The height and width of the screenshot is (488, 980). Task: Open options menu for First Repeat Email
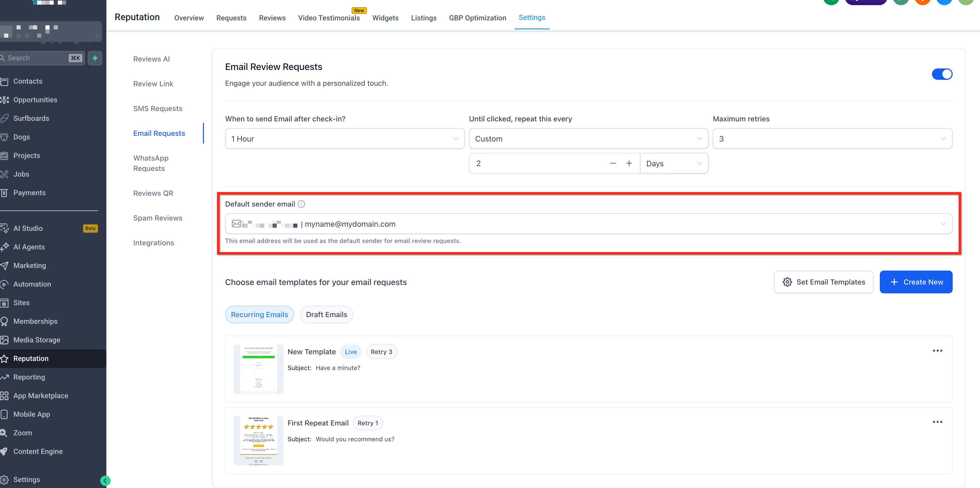(937, 422)
